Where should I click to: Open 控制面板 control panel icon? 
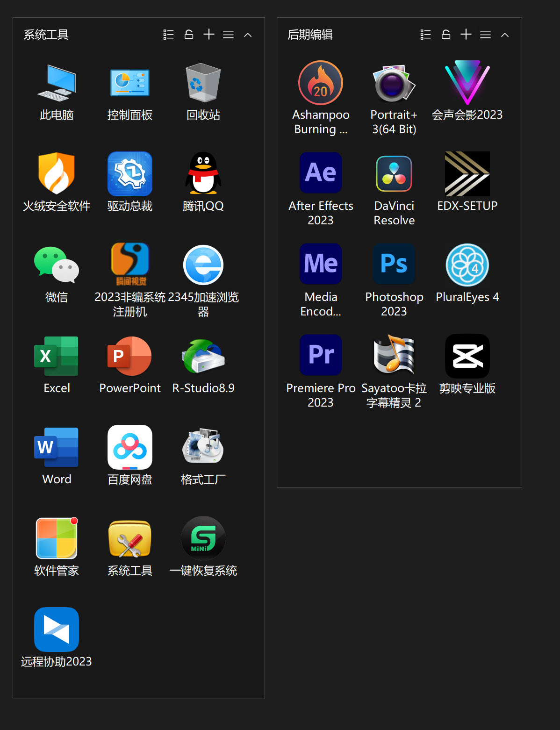[130, 83]
